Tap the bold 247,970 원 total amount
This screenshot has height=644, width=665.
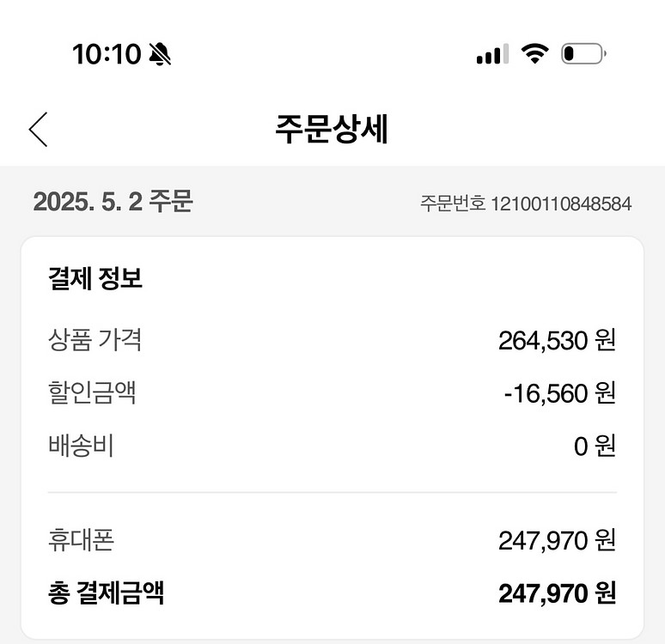[x=557, y=593]
